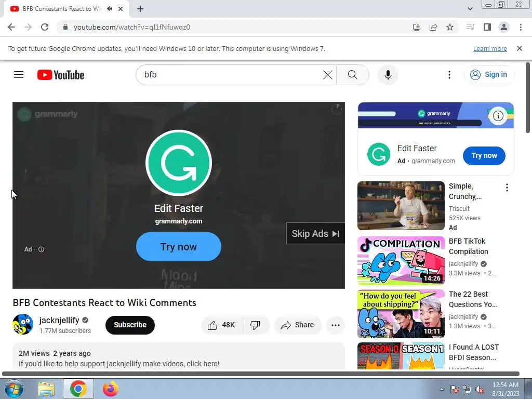Image resolution: width=532 pixels, height=399 pixels.
Task: Click Skip Ads on the video
Action: (x=315, y=233)
